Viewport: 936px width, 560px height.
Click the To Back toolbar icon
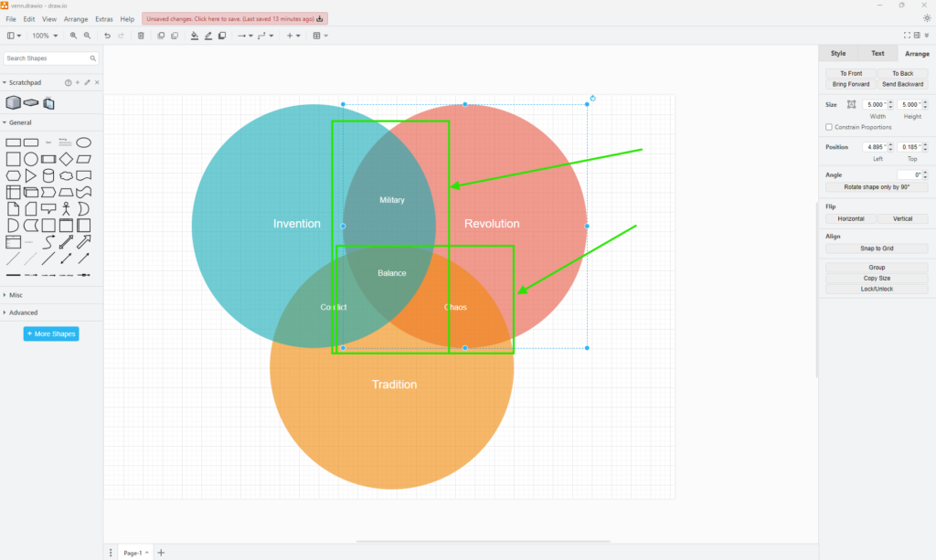click(175, 36)
